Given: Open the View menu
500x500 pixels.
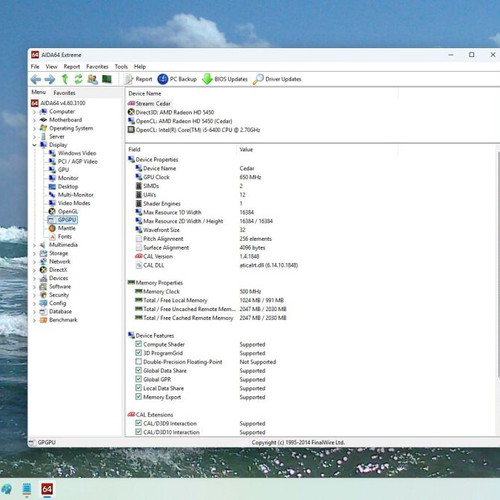Looking at the screenshot, I should click(x=51, y=67).
